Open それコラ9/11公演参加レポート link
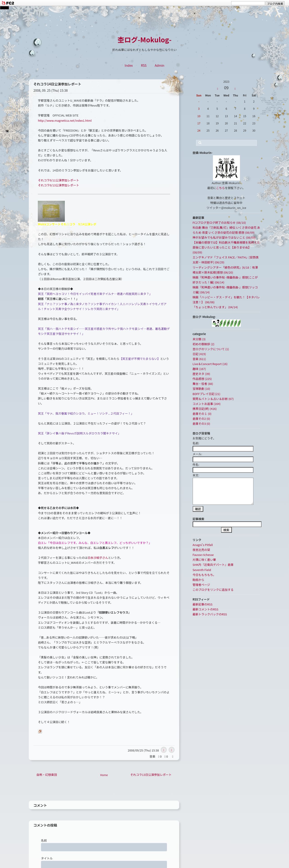The image size is (289, 868). 58,180
